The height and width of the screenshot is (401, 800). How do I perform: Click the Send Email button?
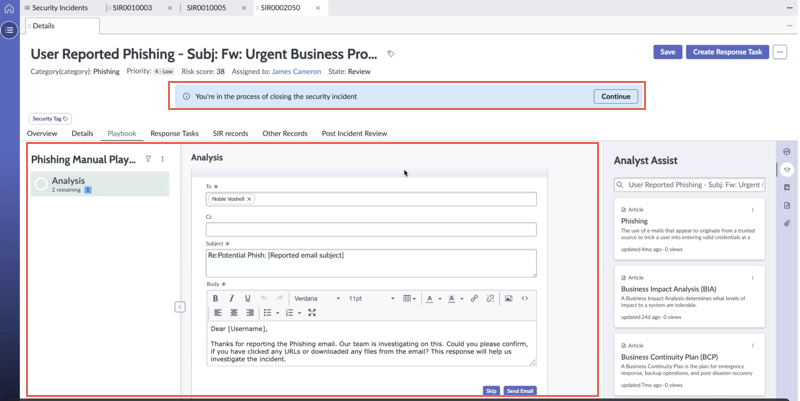520,391
